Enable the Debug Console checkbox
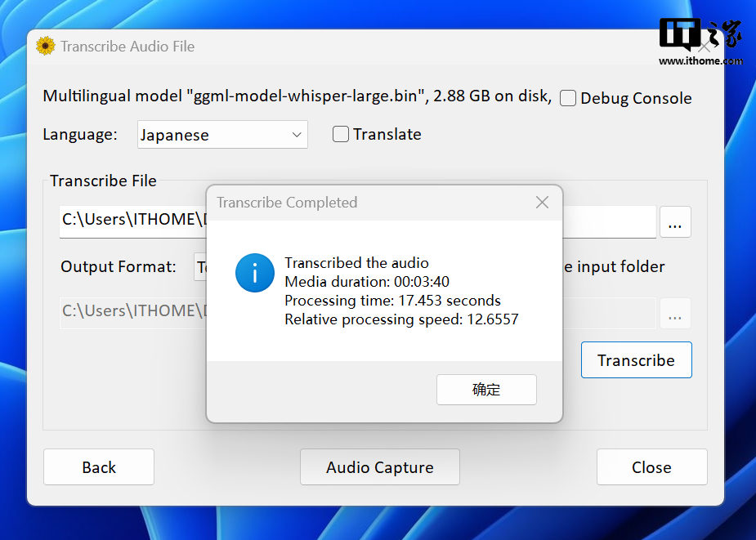Screen dimensions: 756x540 568,98
